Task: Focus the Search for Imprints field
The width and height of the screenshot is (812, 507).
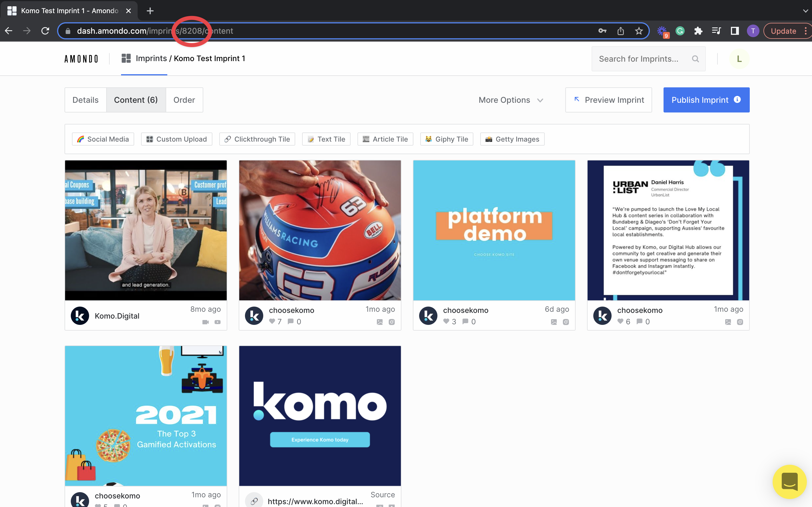Action: [638, 59]
